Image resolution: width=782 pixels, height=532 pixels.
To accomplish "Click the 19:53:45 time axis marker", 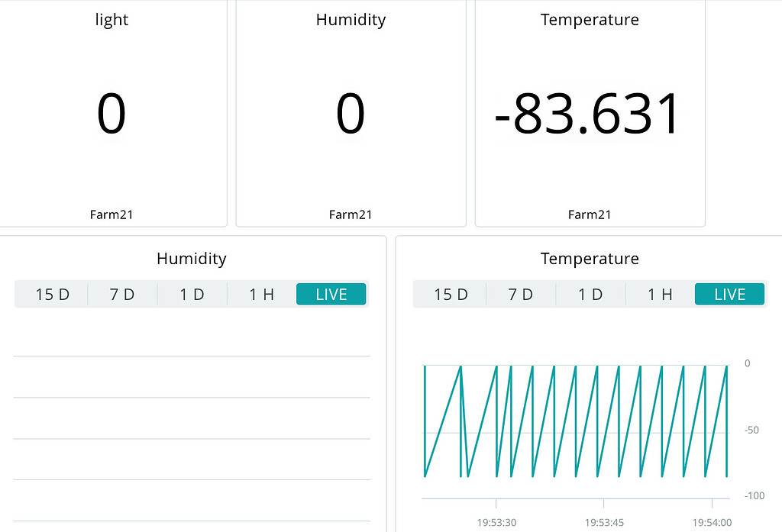I will tap(604, 523).
